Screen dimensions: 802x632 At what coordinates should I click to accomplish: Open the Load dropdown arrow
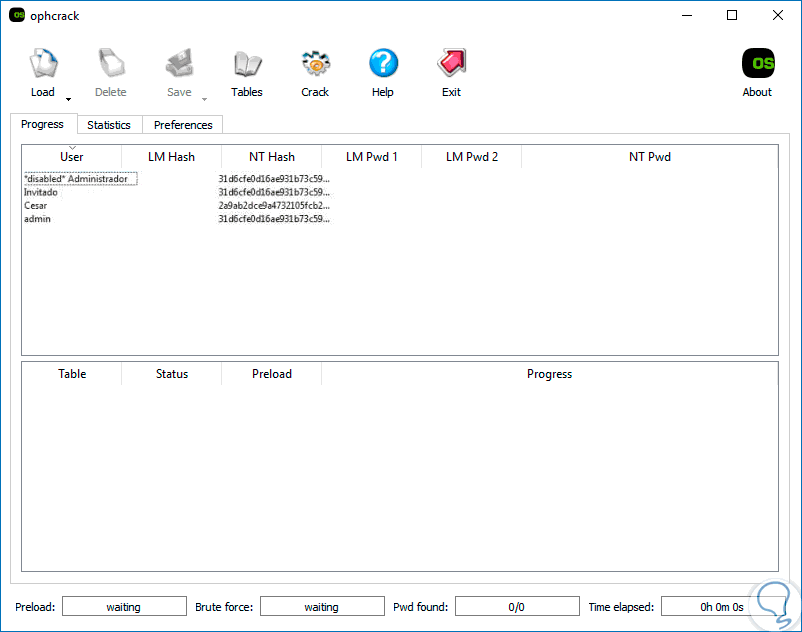(x=68, y=99)
